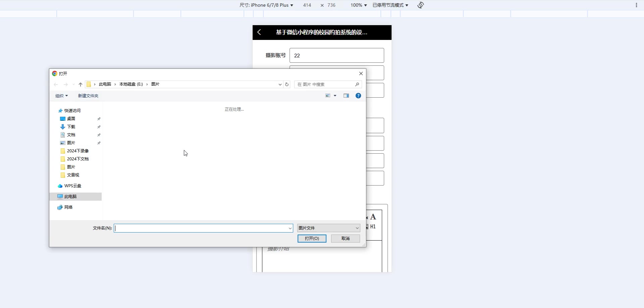Open help with the blue question icon
The width and height of the screenshot is (644, 308).
[358, 96]
